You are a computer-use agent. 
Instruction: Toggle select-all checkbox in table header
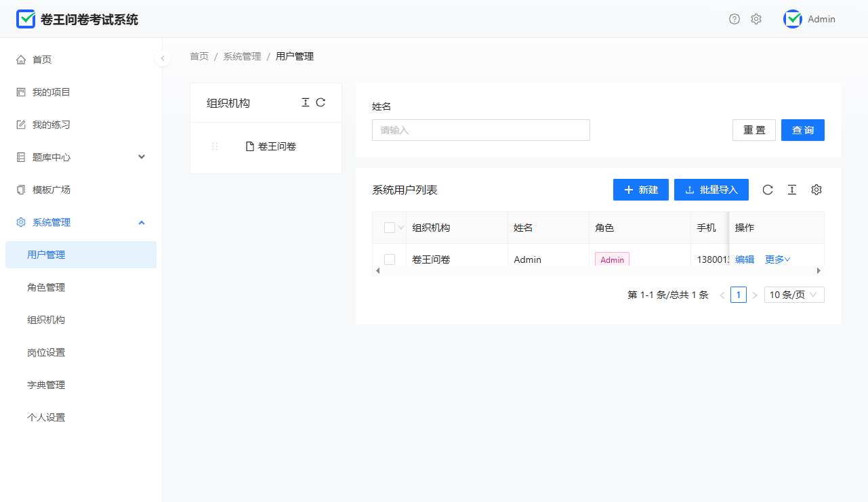(x=390, y=228)
